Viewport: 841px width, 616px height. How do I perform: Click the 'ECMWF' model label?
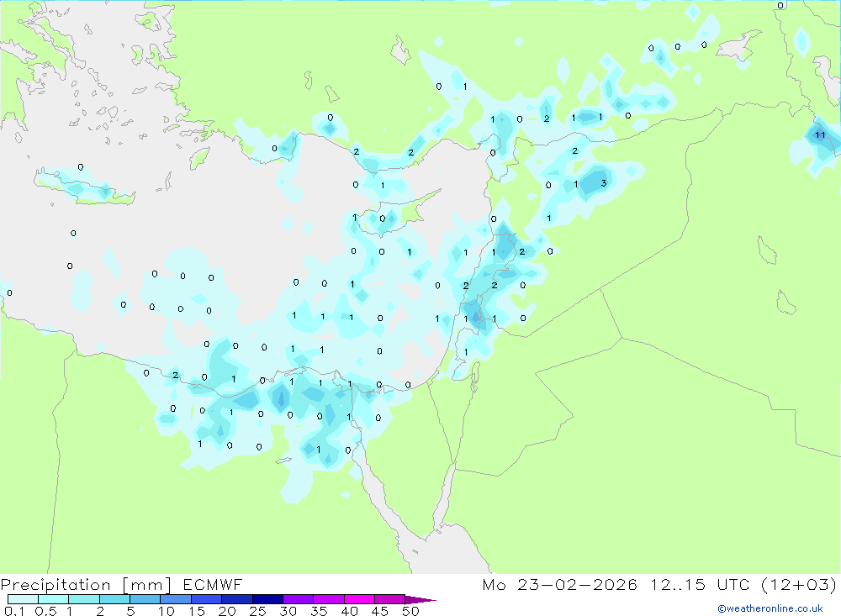click(213, 584)
